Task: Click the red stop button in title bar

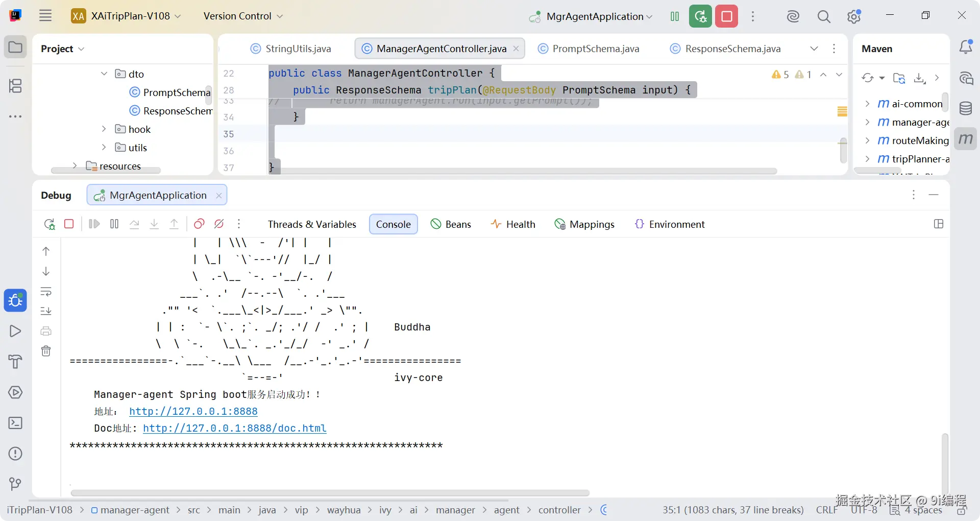Action: tap(727, 16)
